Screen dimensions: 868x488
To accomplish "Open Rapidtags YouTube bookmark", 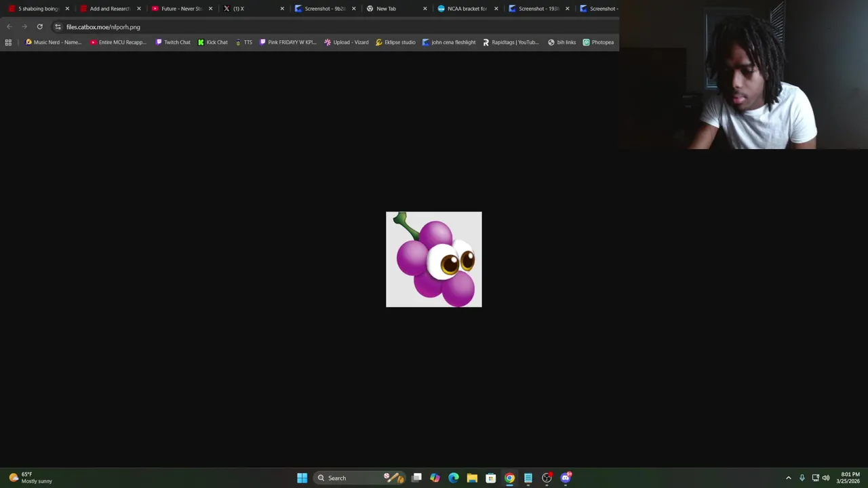I will pyautogui.click(x=511, y=42).
